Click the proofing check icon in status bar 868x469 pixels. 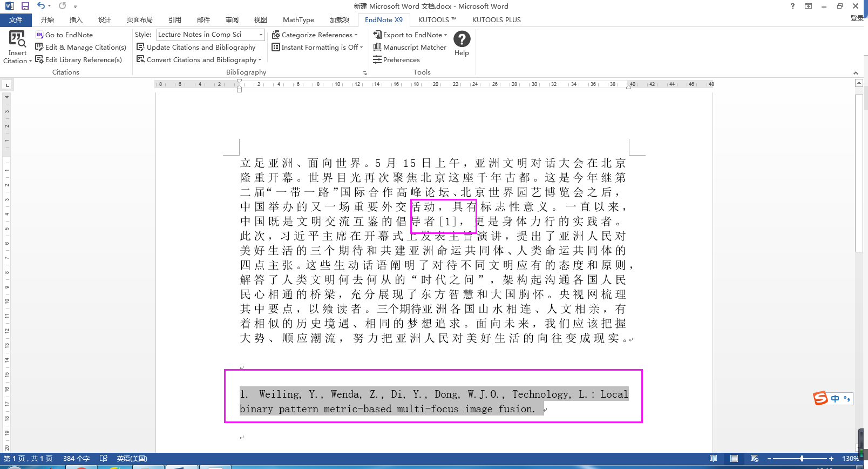click(104, 459)
